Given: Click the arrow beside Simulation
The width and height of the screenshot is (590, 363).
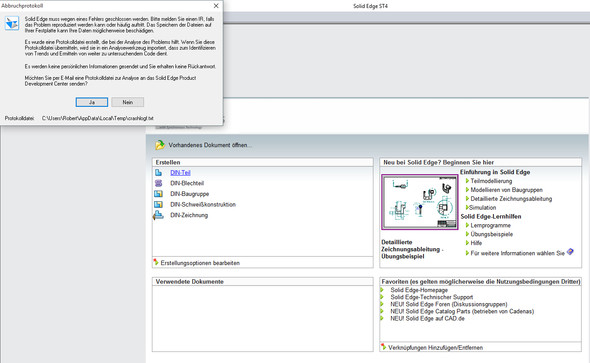Looking at the screenshot, I should click(467, 208).
